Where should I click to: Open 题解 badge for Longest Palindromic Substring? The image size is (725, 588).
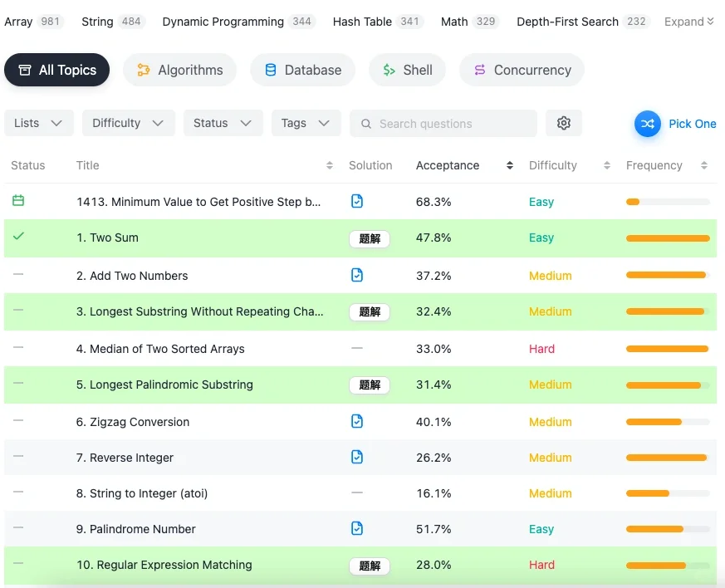(370, 385)
